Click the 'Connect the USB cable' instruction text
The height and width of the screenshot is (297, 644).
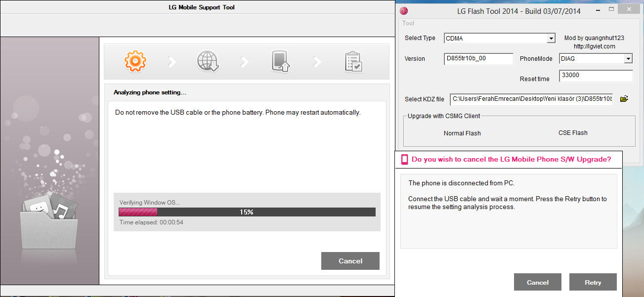tap(508, 203)
